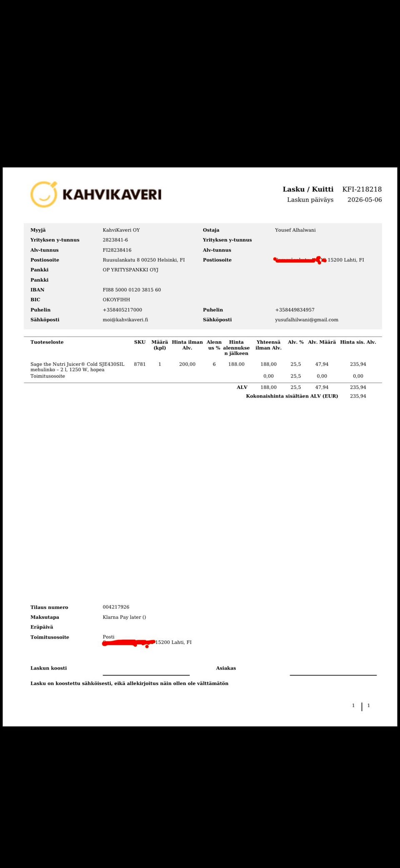Image resolution: width=400 pixels, height=868 pixels.
Task: Select the order number 004217926
Action: coord(116,607)
